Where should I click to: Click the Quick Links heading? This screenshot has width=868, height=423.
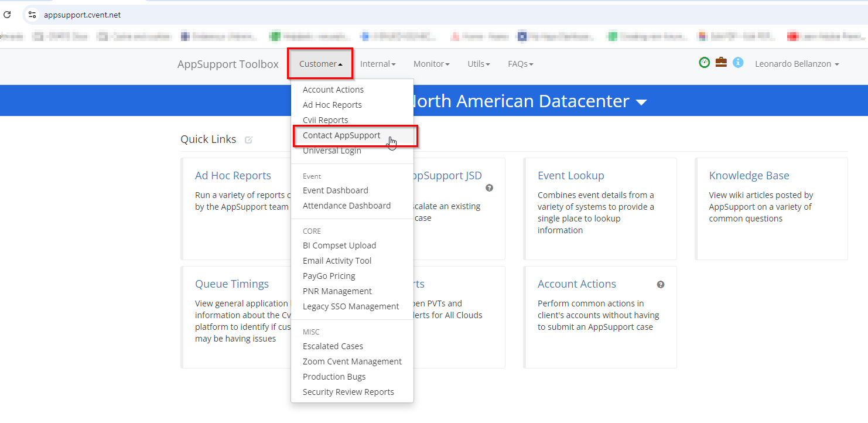pyautogui.click(x=209, y=139)
